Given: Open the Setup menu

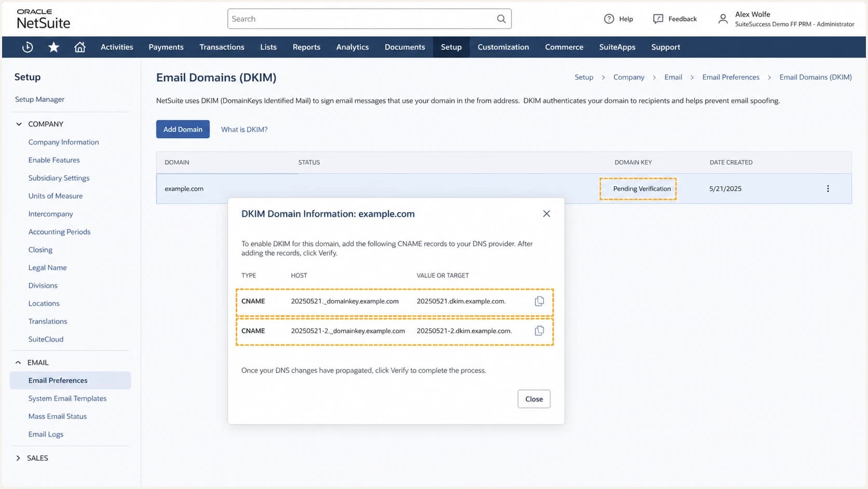Looking at the screenshot, I should (451, 47).
